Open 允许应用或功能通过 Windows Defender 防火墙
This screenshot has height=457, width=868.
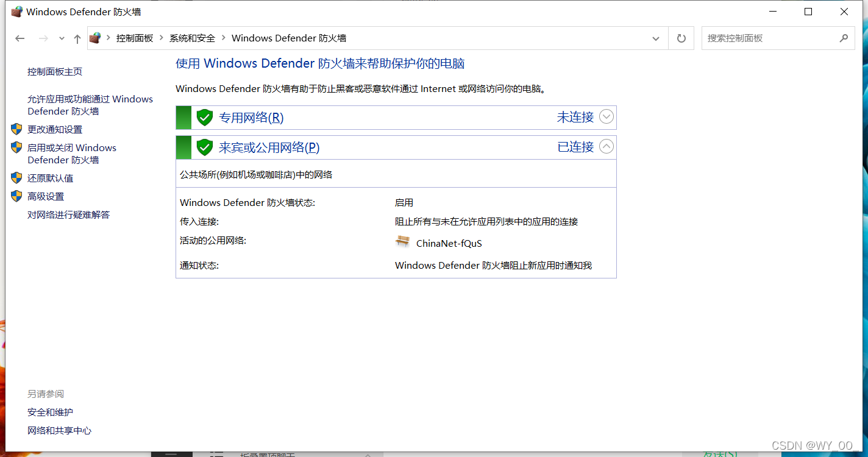tap(90, 105)
